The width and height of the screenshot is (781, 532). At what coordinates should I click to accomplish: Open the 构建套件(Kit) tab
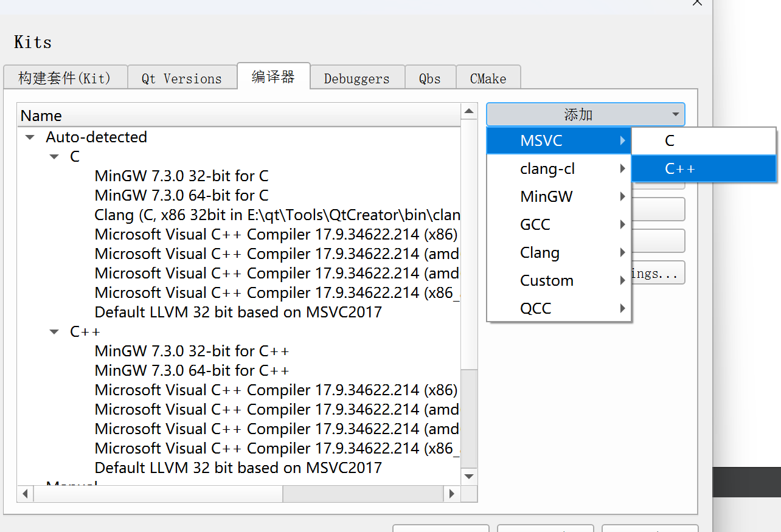tap(65, 78)
